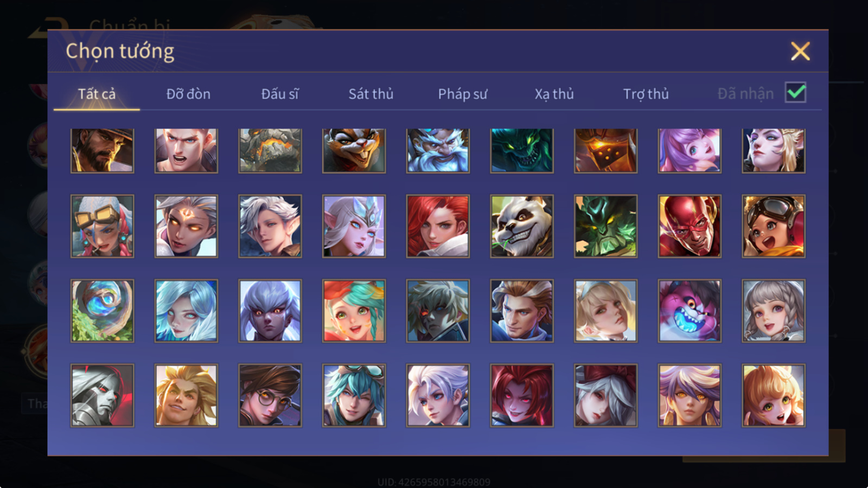The width and height of the screenshot is (868, 488).
Task: Select the blue-bearded dwarf hero
Action: point(438,151)
